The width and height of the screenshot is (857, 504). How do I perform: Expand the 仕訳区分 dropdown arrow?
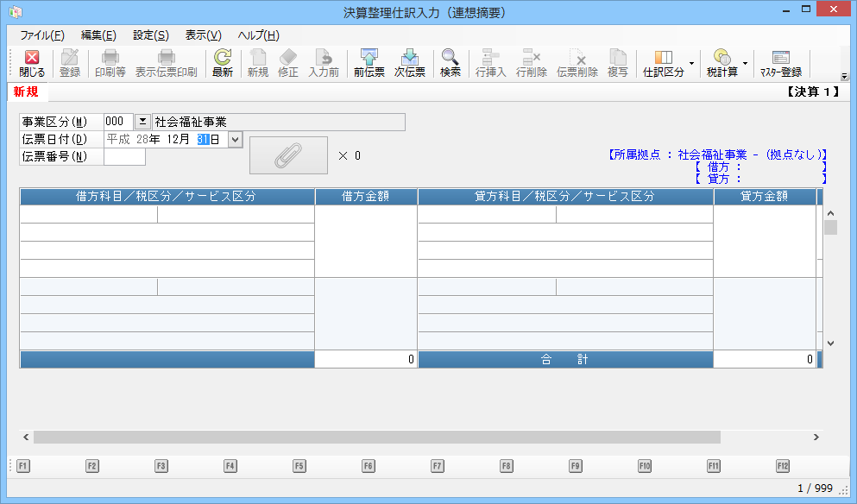691,63
